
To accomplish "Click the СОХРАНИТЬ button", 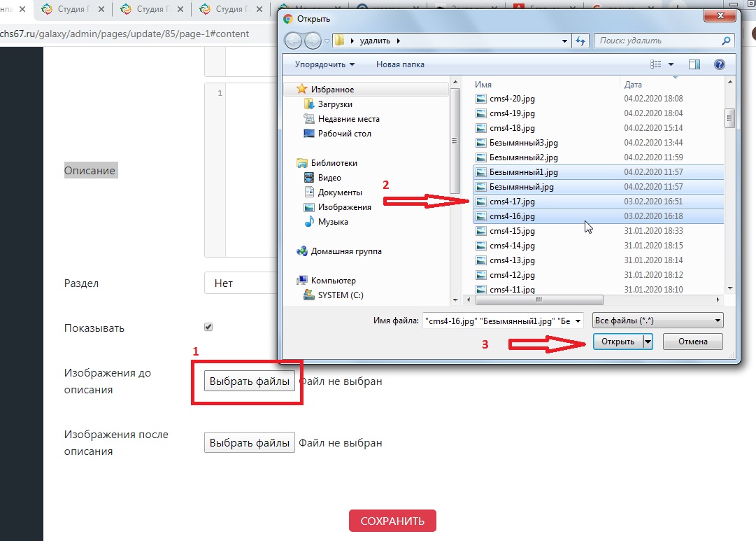I will click(x=392, y=521).
